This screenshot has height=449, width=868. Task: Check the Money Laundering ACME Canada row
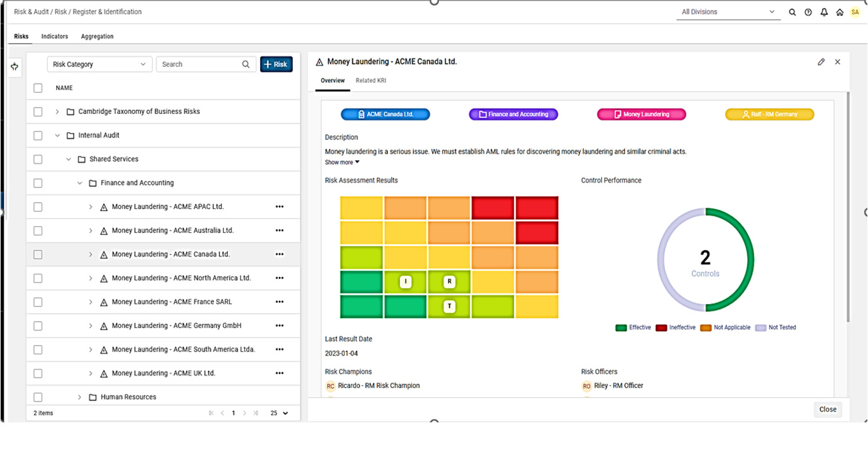click(x=38, y=255)
